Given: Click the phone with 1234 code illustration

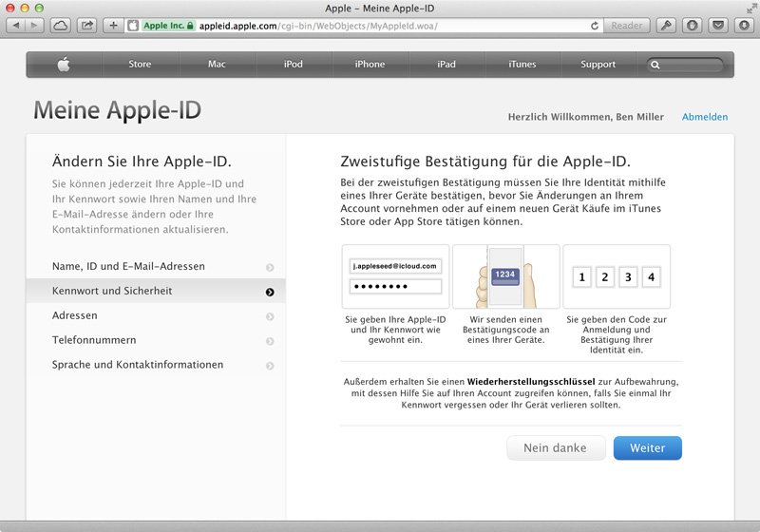Looking at the screenshot, I should coord(506,276).
